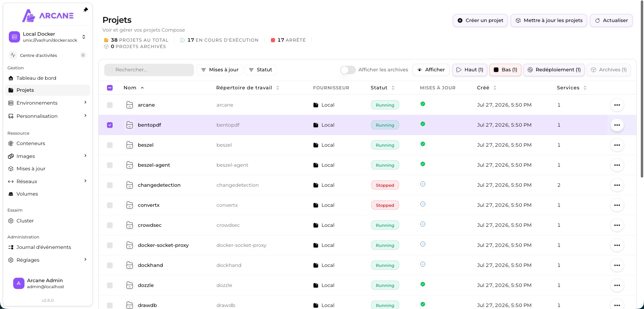
Task: Check the changedetection row checkbox
Action: coord(110,185)
